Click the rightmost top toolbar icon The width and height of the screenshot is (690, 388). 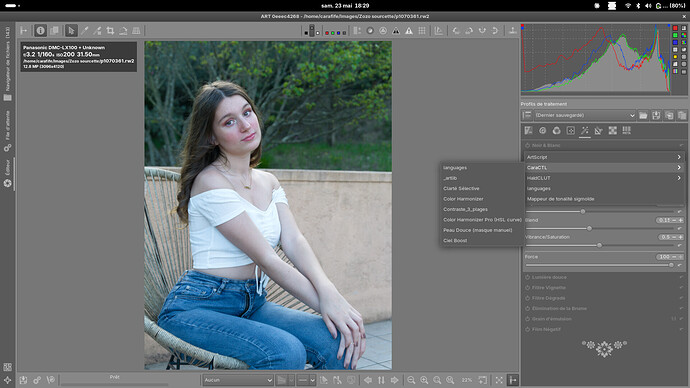click(512, 30)
